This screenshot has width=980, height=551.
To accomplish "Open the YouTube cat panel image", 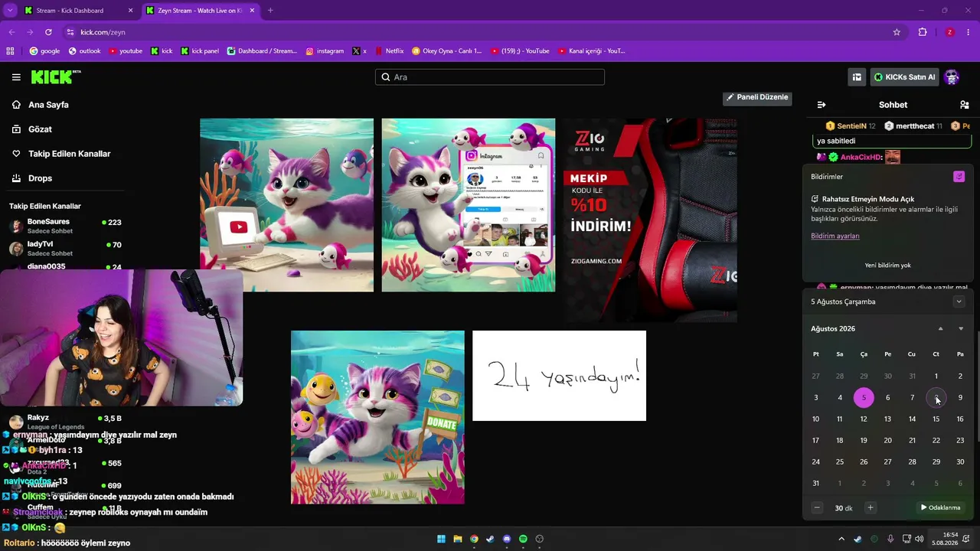I will click(287, 205).
